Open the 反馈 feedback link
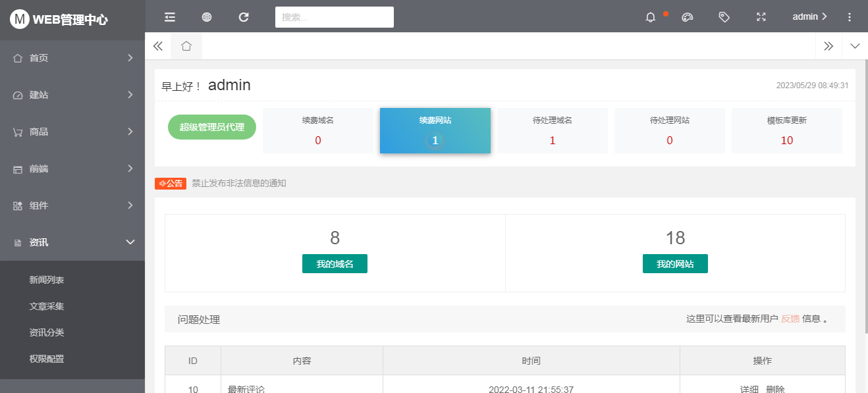Screen dimensions: 868x393 790,319
